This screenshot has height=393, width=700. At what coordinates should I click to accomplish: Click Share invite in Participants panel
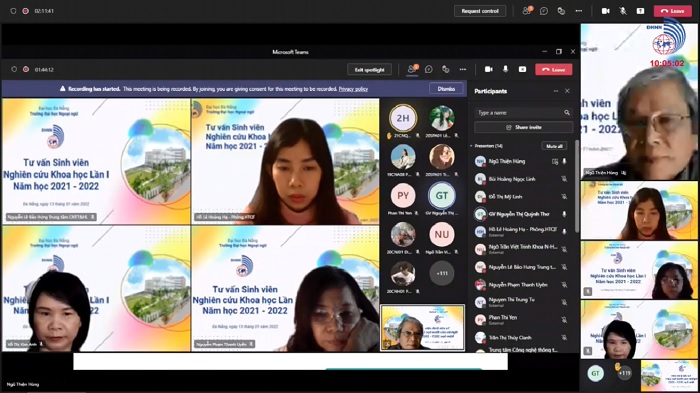click(523, 127)
